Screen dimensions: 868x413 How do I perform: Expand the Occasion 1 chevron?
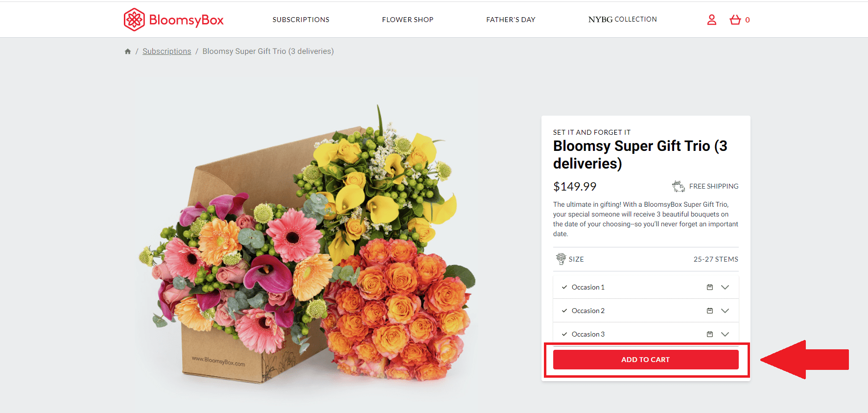click(x=725, y=287)
